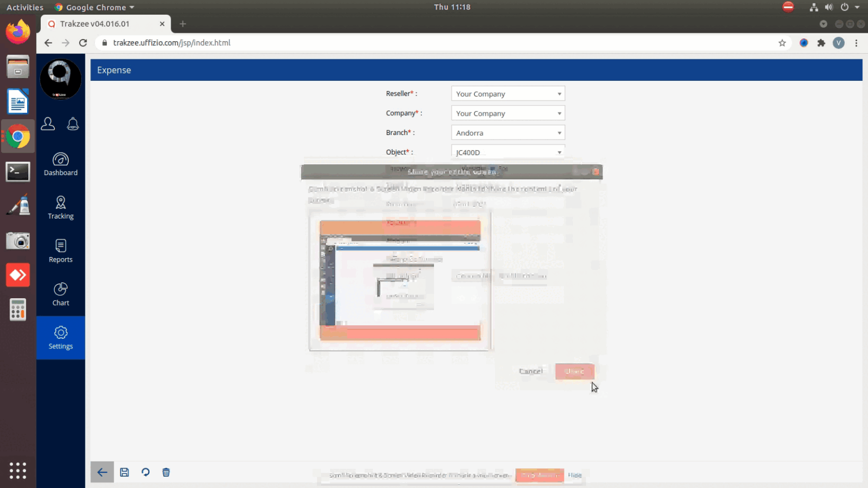This screenshot has height=488, width=868.
Task: Switch to the Trakzee browser tab
Action: click(x=102, y=24)
